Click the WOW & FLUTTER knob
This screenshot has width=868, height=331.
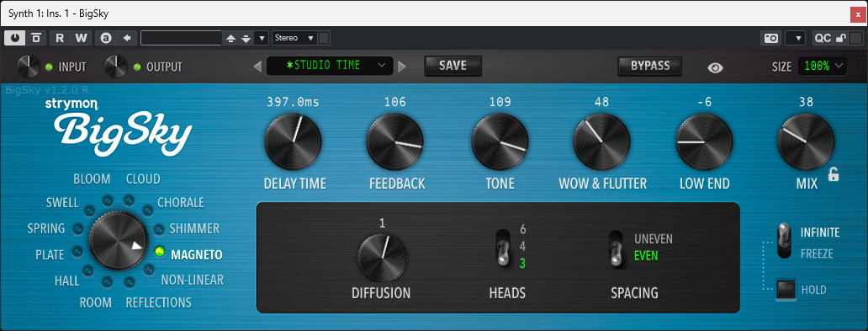[x=601, y=142]
